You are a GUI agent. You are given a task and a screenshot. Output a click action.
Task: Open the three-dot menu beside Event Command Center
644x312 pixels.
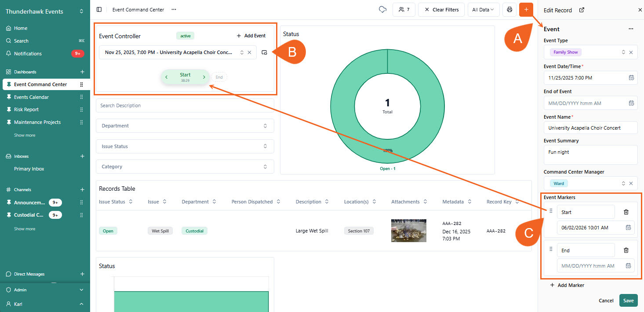click(x=174, y=10)
